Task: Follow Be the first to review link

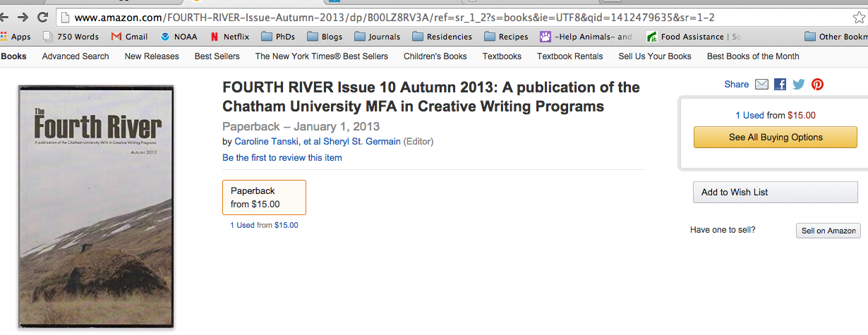Action: click(282, 158)
